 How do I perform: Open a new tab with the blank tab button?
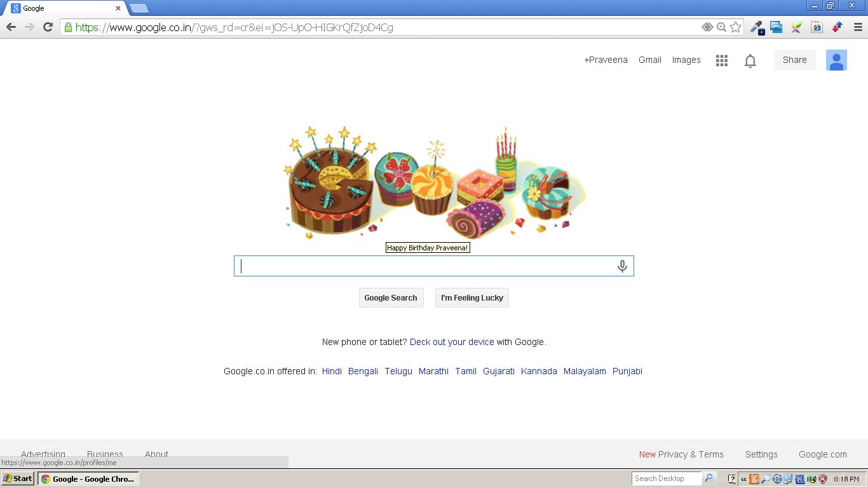[139, 8]
